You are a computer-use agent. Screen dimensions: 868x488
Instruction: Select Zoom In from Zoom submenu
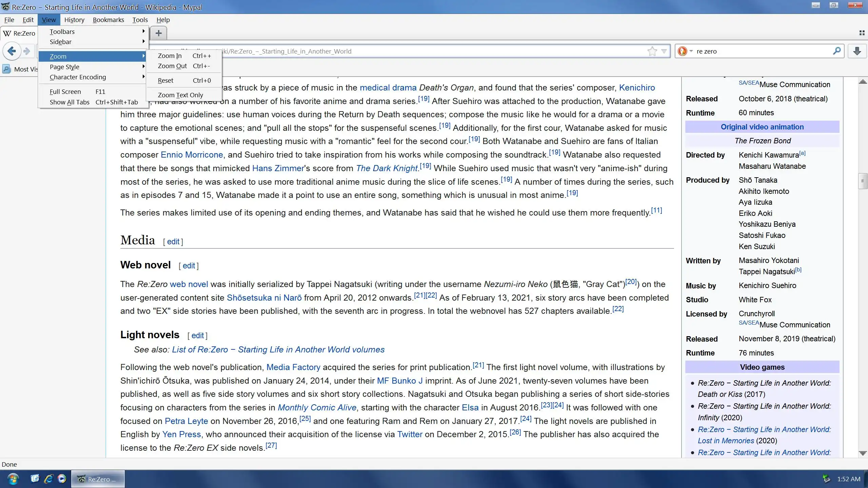click(x=170, y=56)
